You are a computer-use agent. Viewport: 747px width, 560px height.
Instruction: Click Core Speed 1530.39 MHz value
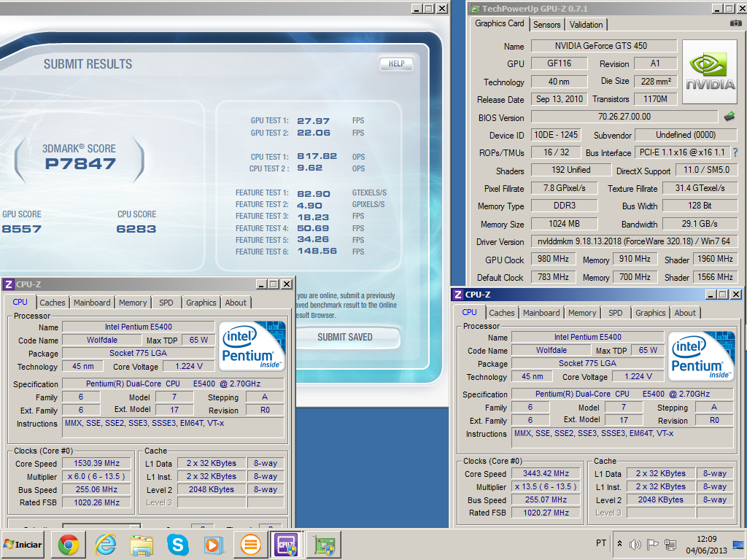pyautogui.click(x=97, y=463)
